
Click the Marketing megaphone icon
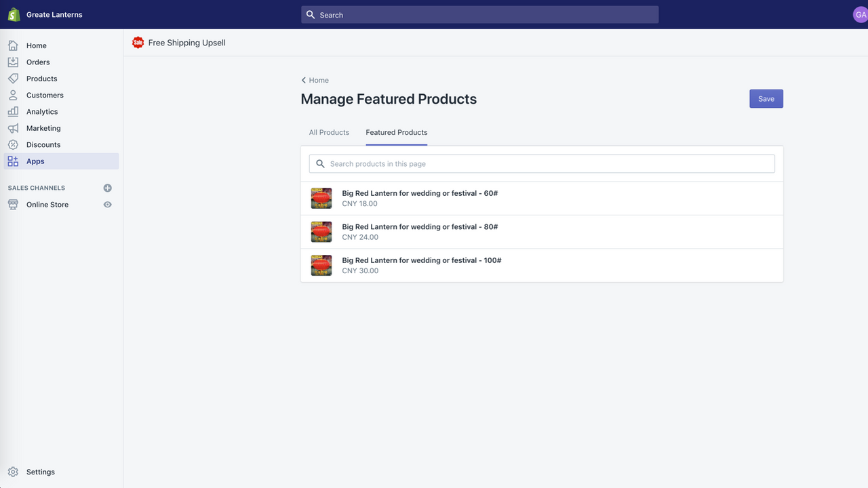tap(13, 128)
